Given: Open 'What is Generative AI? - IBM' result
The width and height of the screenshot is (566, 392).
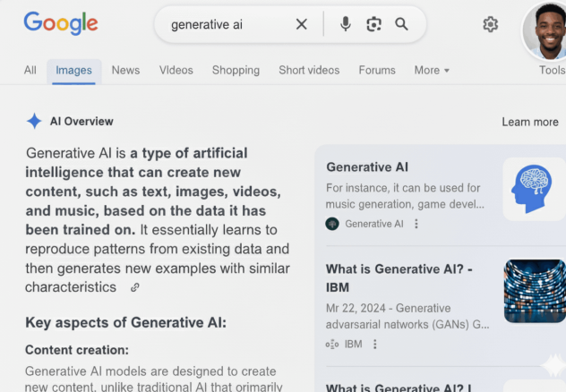Looking at the screenshot, I should click(x=399, y=278).
